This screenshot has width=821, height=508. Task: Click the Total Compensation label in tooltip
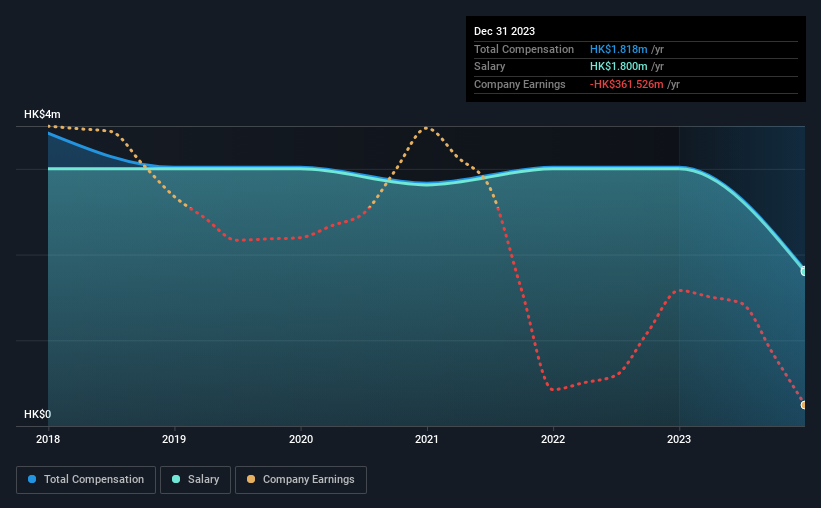pyautogui.click(x=524, y=49)
